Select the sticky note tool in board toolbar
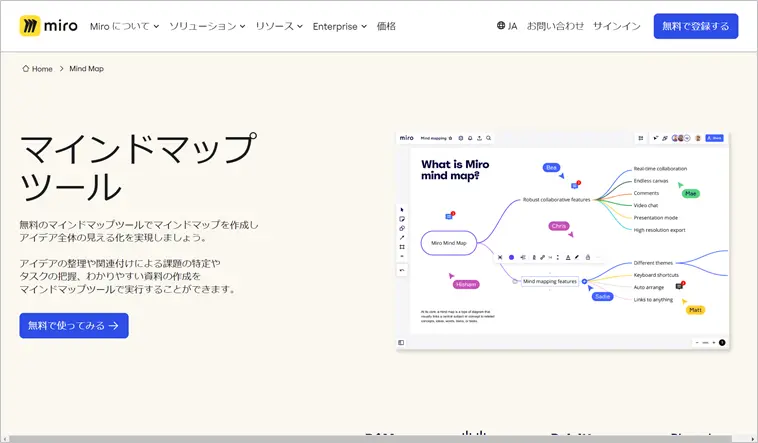This screenshot has height=443, width=758. tap(402, 219)
